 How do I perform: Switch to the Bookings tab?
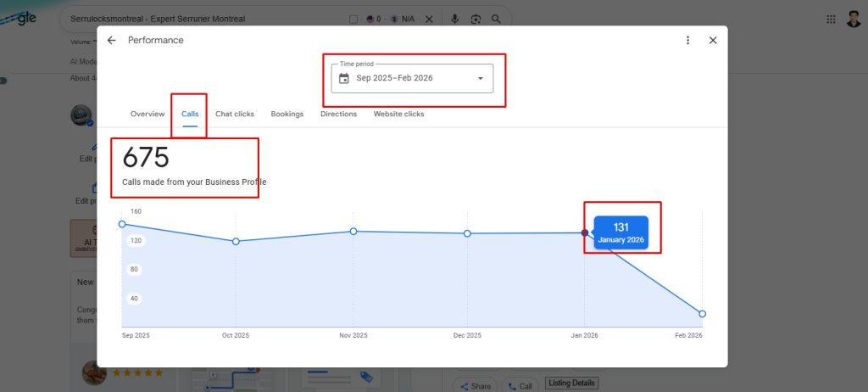point(287,114)
